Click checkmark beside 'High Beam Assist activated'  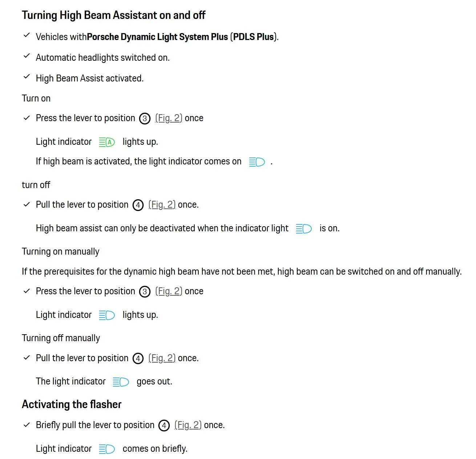(x=27, y=77)
